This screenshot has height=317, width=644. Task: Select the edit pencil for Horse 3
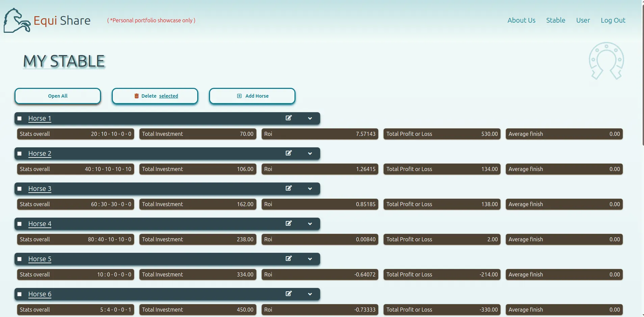(x=288, y=188)
